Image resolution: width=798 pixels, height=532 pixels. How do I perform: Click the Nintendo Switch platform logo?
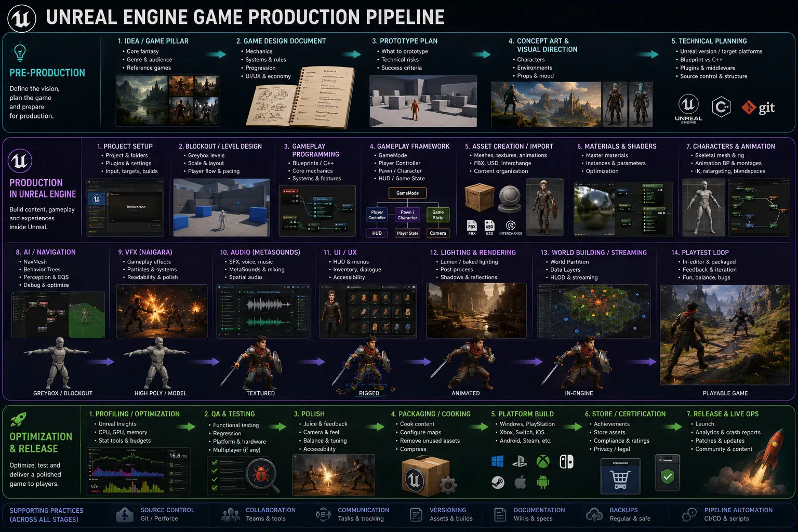566,461
